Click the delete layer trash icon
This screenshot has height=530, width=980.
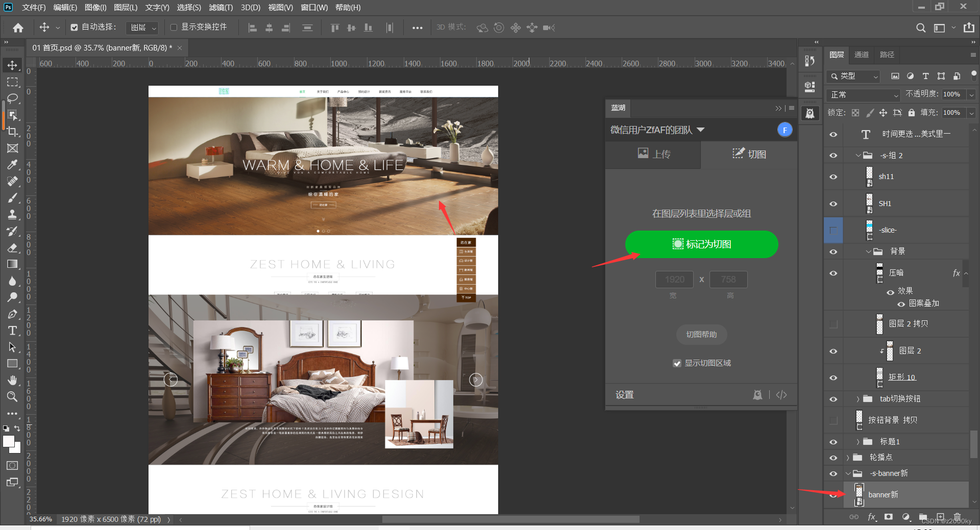point(957,517)
